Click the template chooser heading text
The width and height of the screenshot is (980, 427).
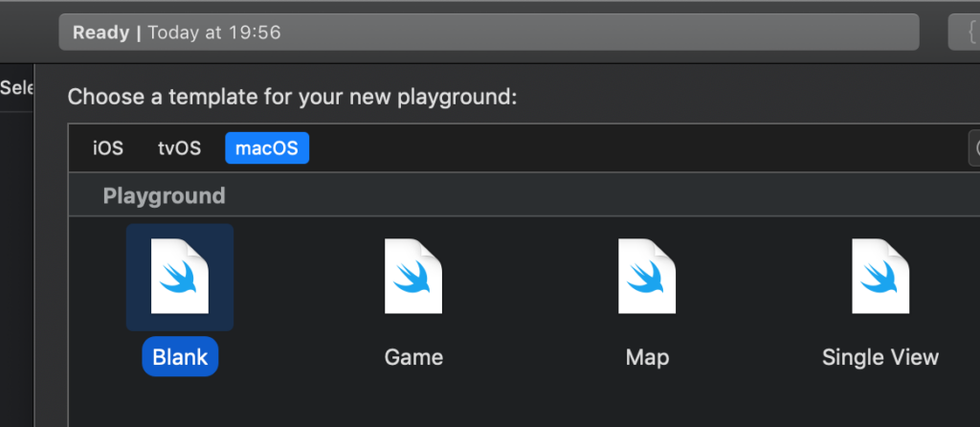click(x=293, y=97)
